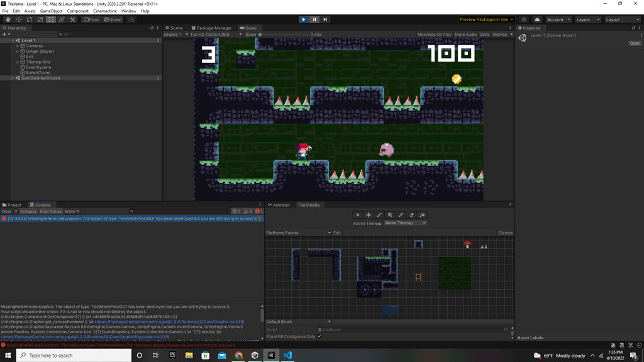Toggle Collapse in Console
Image resolution: width=644 pixels, height=362 pixels.
28,211
